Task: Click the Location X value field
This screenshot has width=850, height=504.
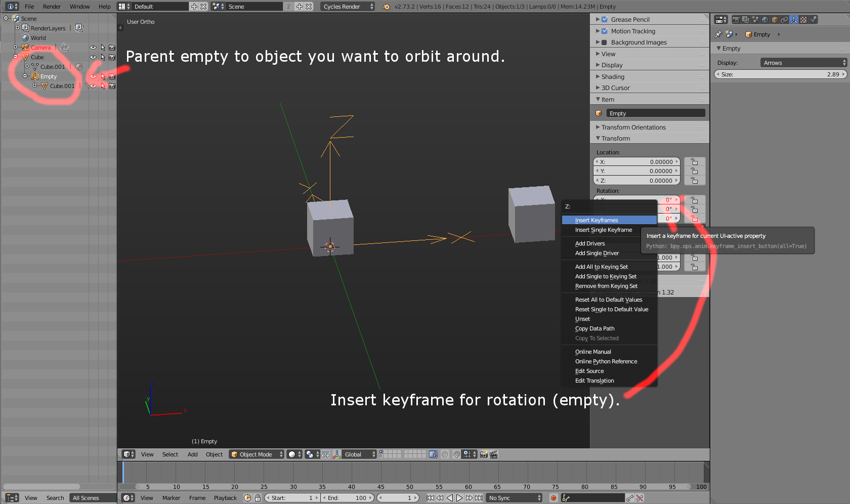Action: point(636,162)
